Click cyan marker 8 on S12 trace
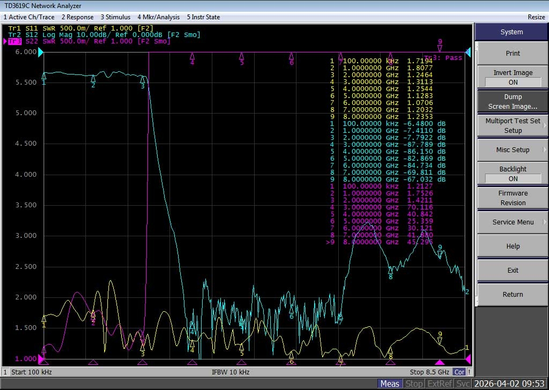 pos(390,273)
